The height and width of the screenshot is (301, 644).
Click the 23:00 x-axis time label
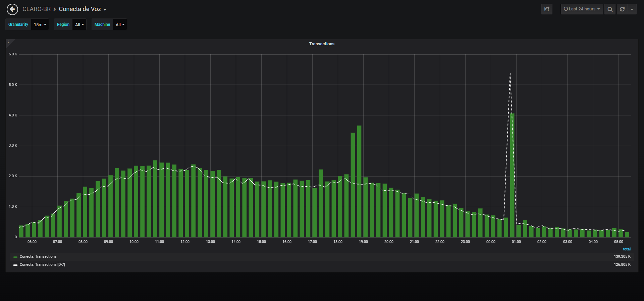[x=465, y=242]
